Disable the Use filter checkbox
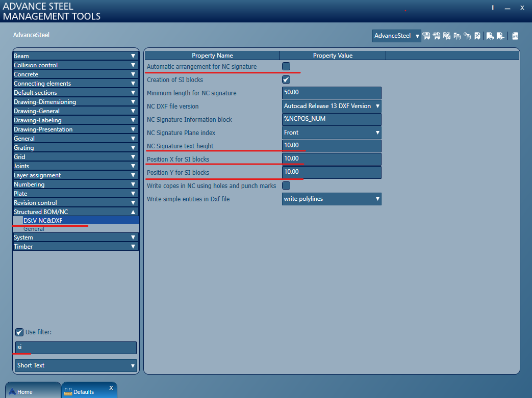The width and height of the screenshot is (532, 398). 19,332
